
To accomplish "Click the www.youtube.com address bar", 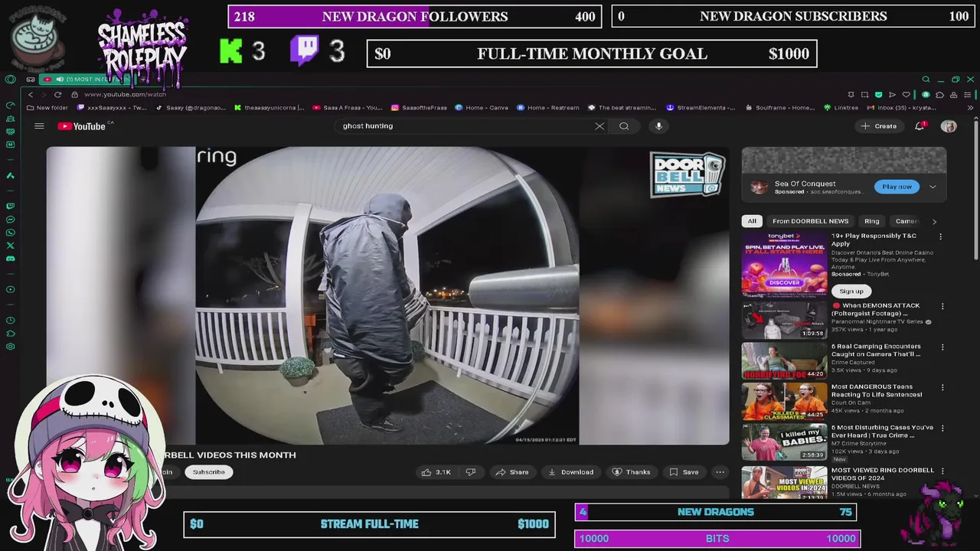I will click(x=125, y=94).
